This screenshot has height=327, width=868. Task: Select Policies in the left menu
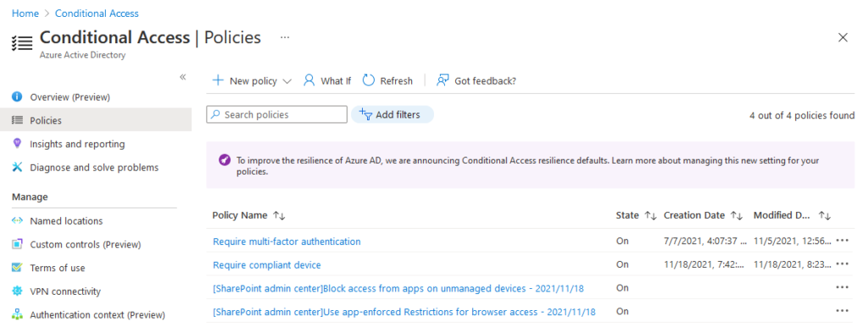click(x=96, y=120)
